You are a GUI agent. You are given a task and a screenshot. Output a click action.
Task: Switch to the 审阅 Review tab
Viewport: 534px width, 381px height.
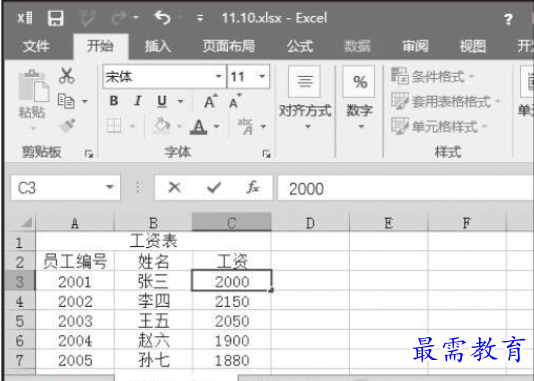click(415, 46)
